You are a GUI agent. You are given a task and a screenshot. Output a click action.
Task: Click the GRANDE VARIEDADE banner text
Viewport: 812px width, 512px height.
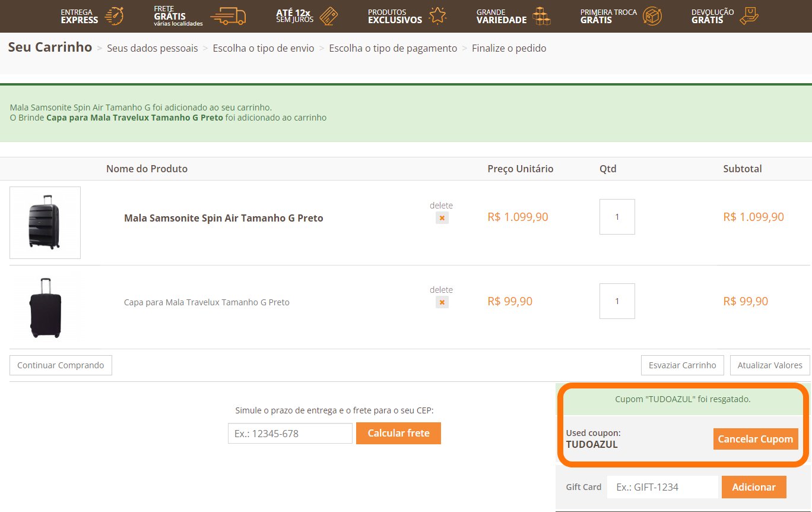502,16
